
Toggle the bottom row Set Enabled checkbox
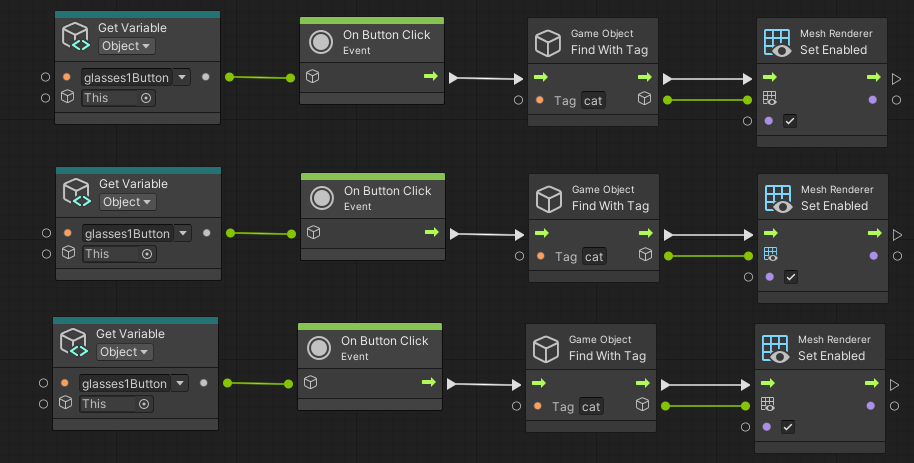788,427
